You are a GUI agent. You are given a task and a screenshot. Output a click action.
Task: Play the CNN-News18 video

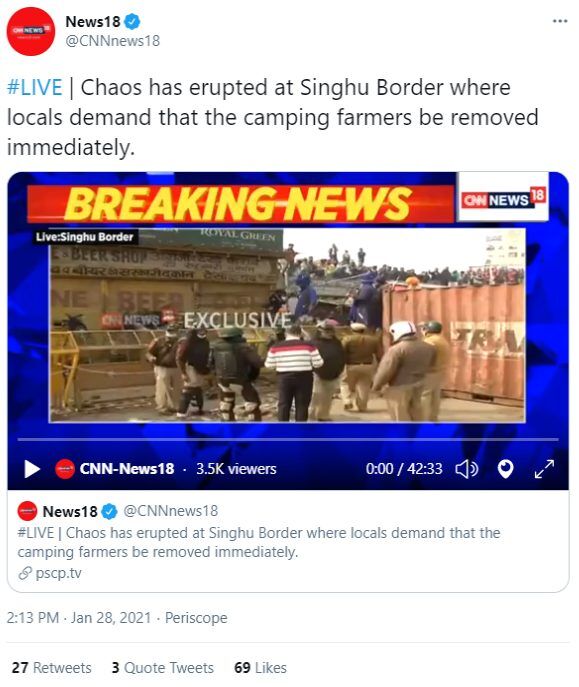[x=32, y=469]
